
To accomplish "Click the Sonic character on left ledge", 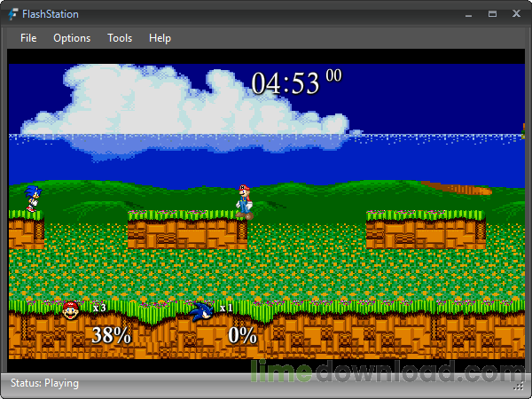I will pyautogui.click(x=33, y=199).
